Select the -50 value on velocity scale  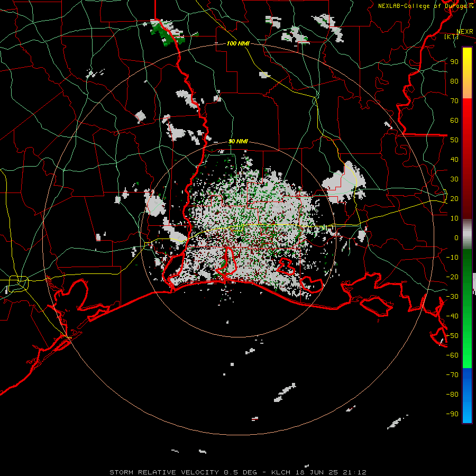click(x=452, y=336)
